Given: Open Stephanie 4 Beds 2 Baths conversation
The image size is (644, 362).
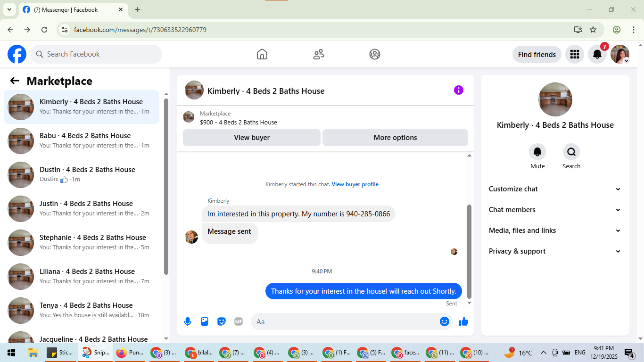Looking at the screenshot, I should coord(82,243).
